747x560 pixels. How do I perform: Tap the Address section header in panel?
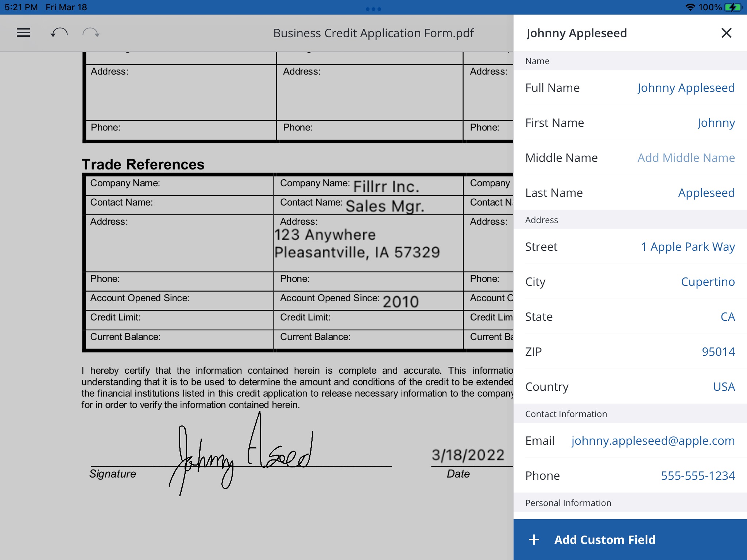(630, 220)
